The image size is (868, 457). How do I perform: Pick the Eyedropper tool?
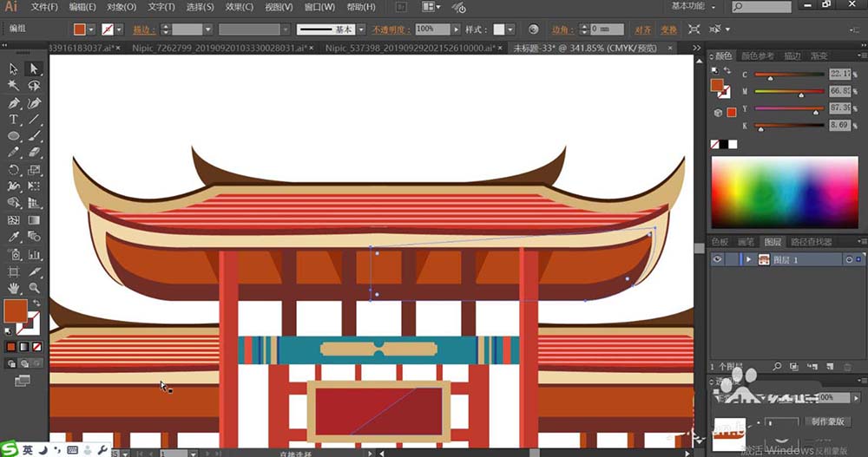pos(13,237)
